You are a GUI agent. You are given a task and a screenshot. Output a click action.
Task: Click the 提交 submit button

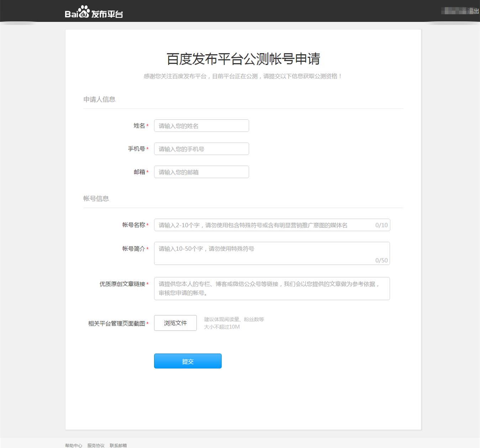point(188,361)
